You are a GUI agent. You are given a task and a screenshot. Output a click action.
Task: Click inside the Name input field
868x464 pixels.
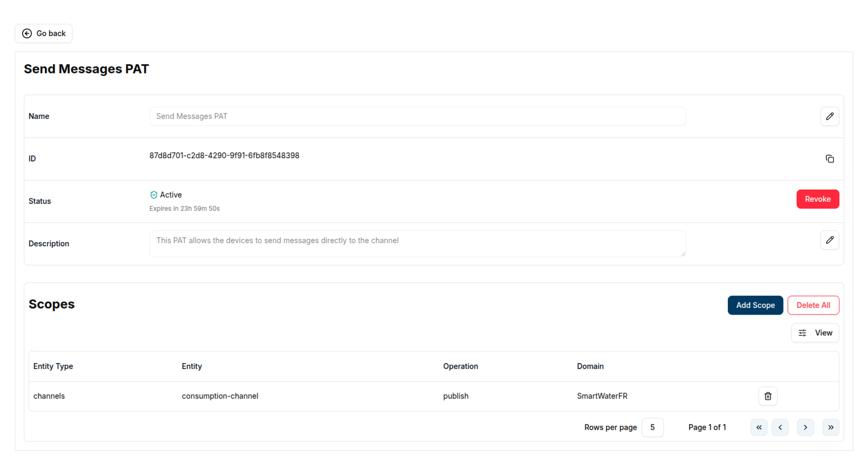pyautogui.click(x=417, y=116)
